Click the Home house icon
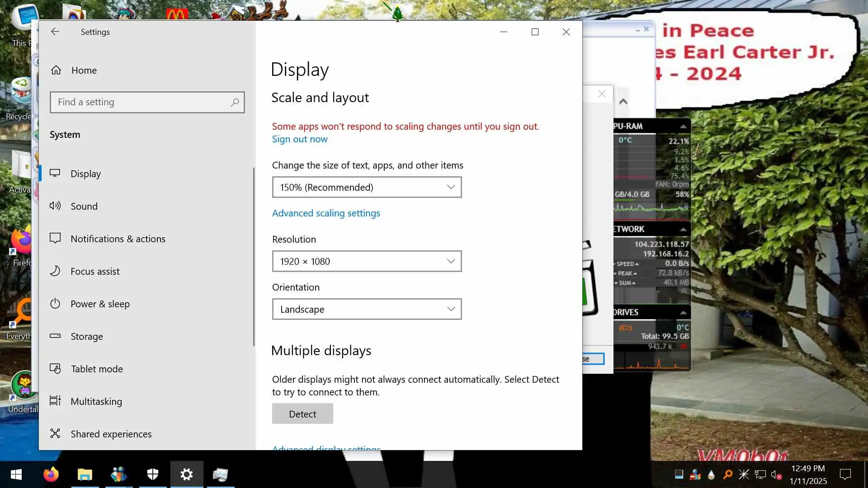The width and height of the screenshot is (868, 488). pos(56,70)
